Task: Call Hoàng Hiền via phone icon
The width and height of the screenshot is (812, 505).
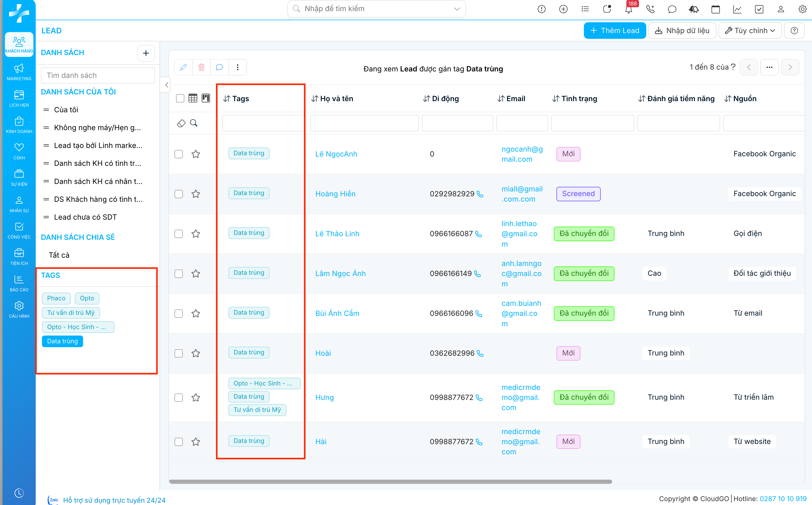Action: (x=480, y=194)
